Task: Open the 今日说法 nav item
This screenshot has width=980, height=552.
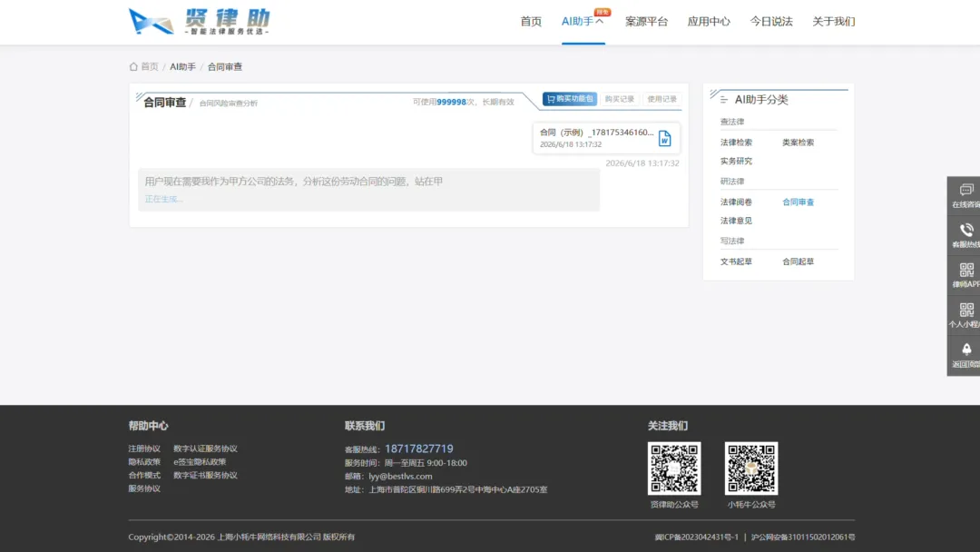Action: tap(771, 21)
